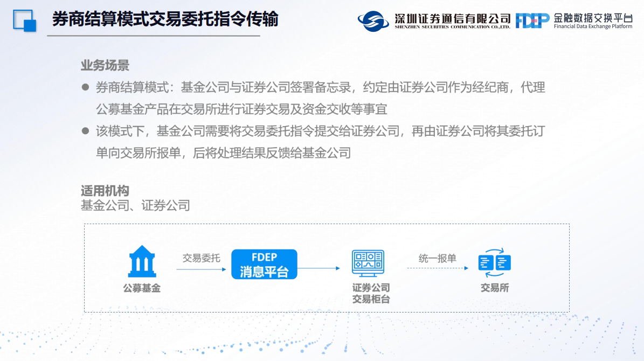Click the 交易委托 arrow label
Screen dimensions: 644x361
[x=201, y=258]
